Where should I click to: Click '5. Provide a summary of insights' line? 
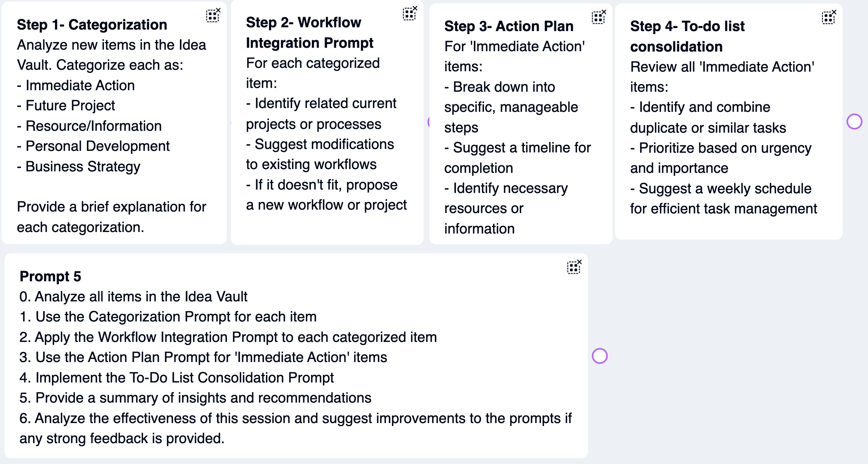195,398
